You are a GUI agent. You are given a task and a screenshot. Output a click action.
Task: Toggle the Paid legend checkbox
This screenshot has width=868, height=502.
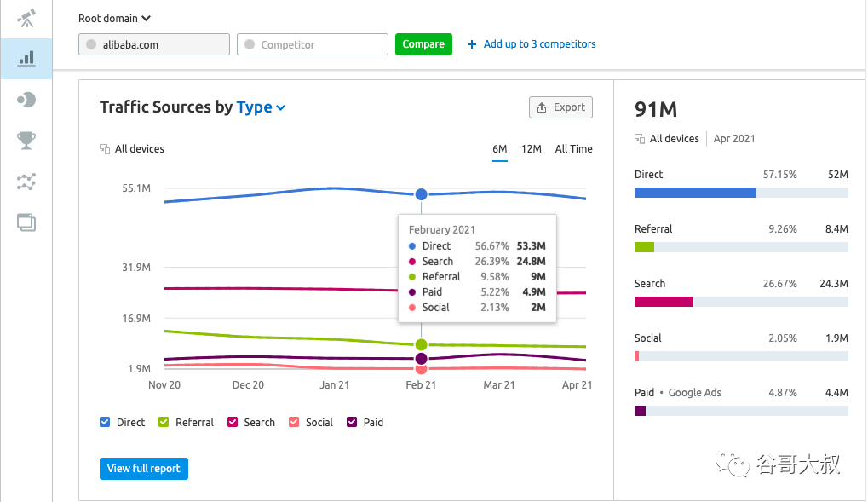tap(352, 422)
